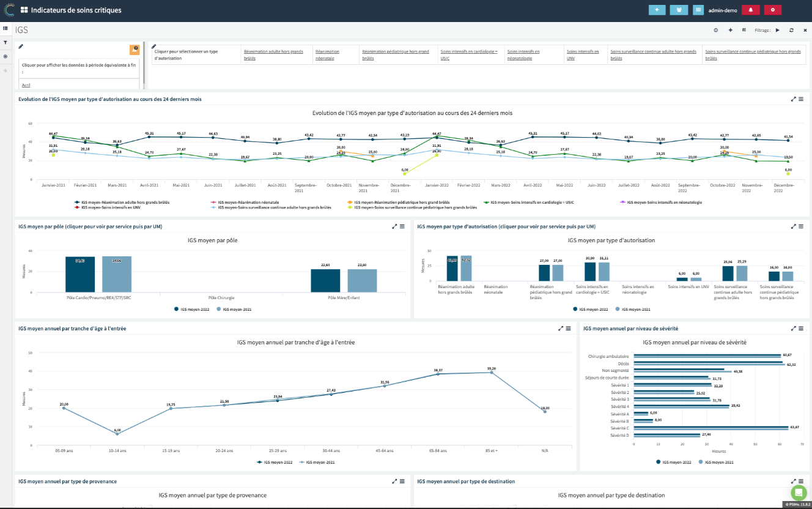Open hamburger menu of niveau de sévérité chart

tap(801, 329)
